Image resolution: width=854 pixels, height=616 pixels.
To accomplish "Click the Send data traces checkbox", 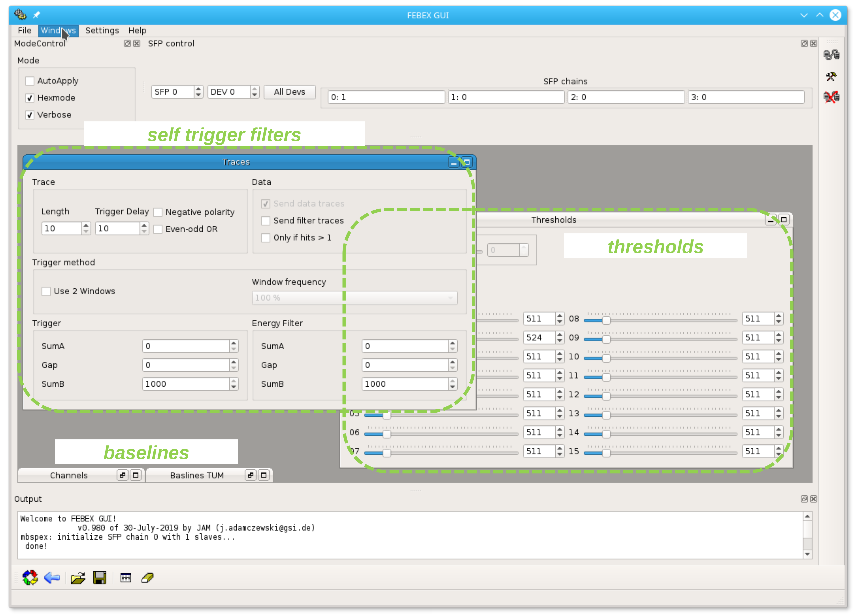I will 266,204.
